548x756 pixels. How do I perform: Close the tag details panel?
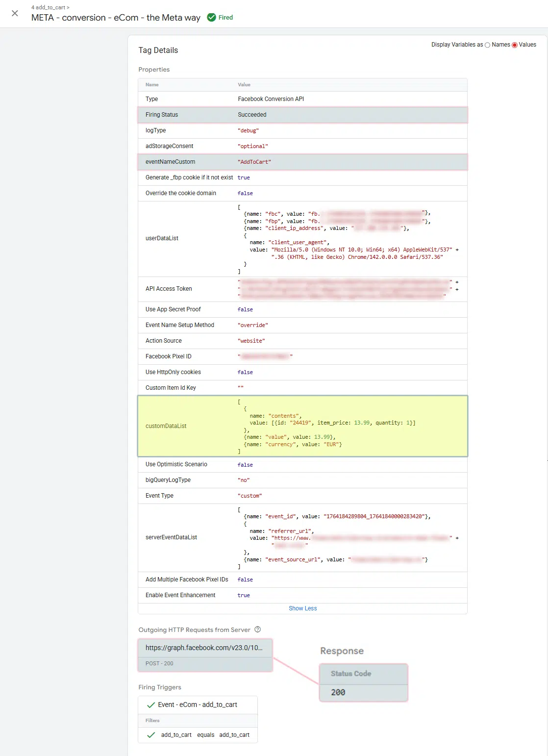pyautogui.click(x=15, y=13)
